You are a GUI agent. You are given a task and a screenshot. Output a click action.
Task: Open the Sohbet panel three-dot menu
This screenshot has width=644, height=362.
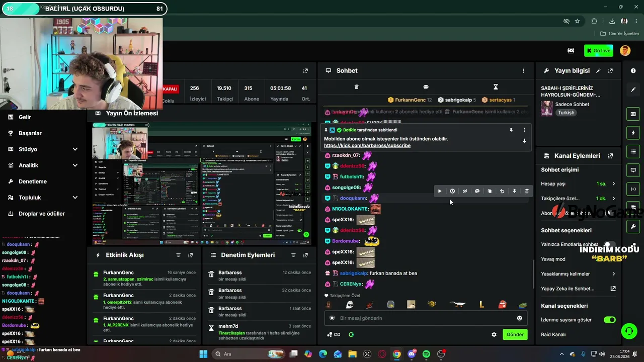[523, 71]
